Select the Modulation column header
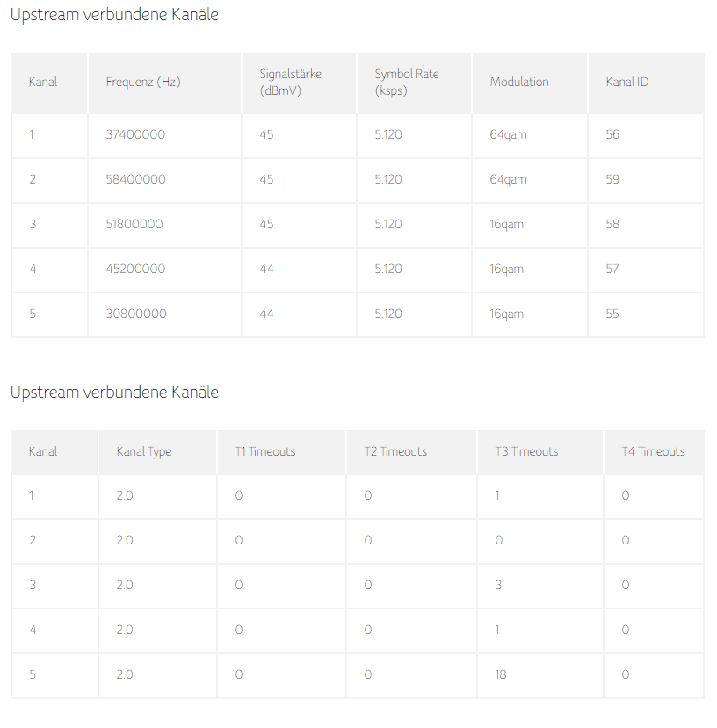Screen dimensions: 717x728 519,83
